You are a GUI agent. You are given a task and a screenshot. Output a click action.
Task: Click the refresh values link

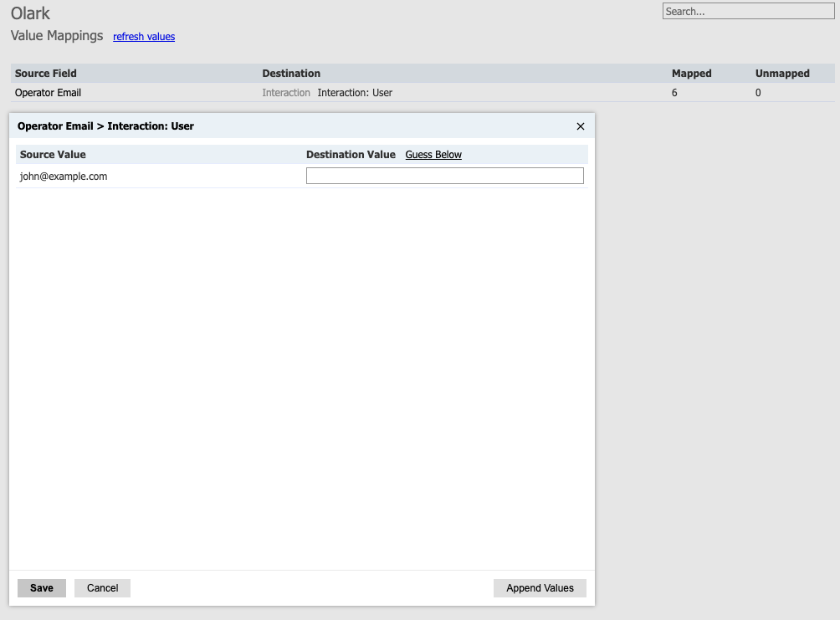click(x=143, y=36)
